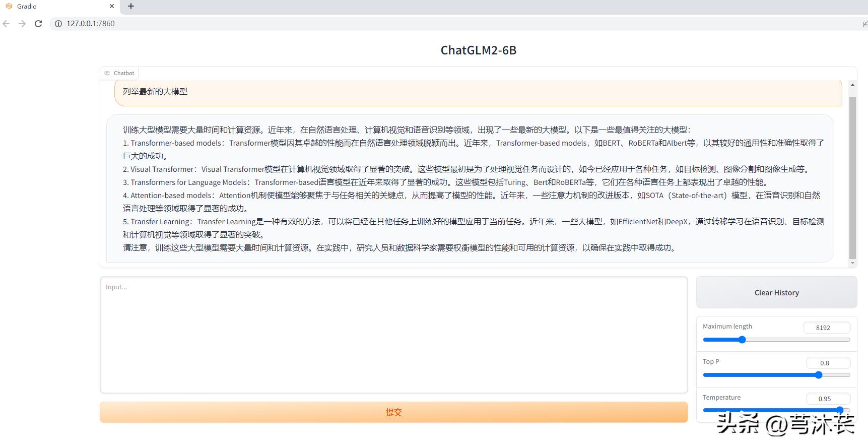Click the chatbot vertical scrollbar thumb
This screenshot has height=448, width=868.
click(x=852, y=177)
